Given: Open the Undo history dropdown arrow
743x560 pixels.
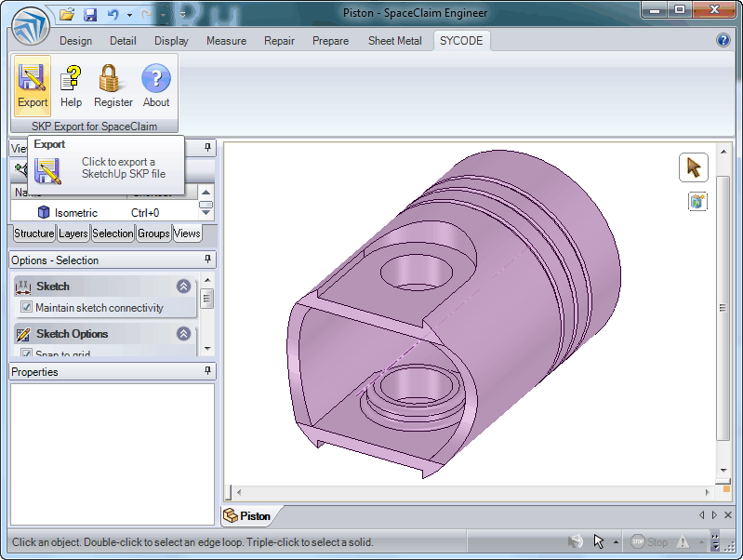Looking at the screenshot, I should [129, 15].
